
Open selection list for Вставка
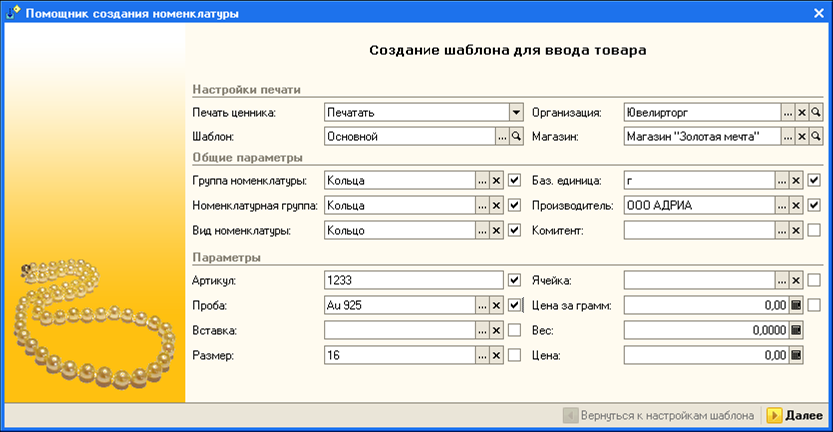coord(482,331)
